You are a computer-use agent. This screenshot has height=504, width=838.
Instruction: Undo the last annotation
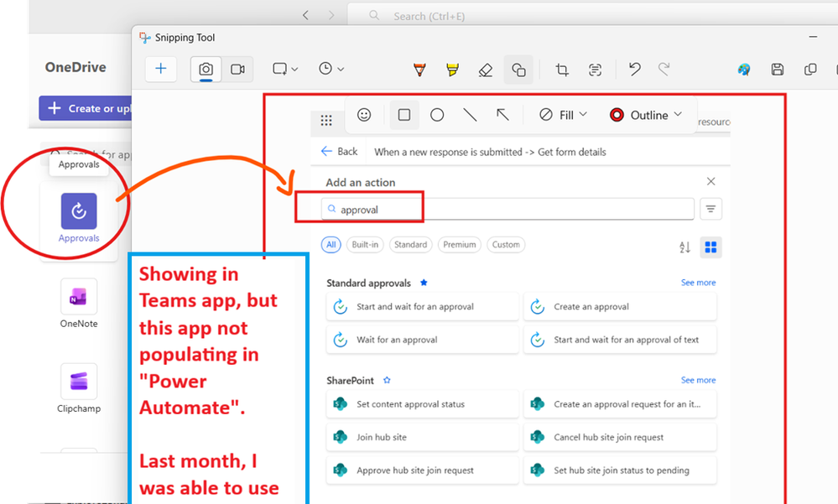(634, 69)
